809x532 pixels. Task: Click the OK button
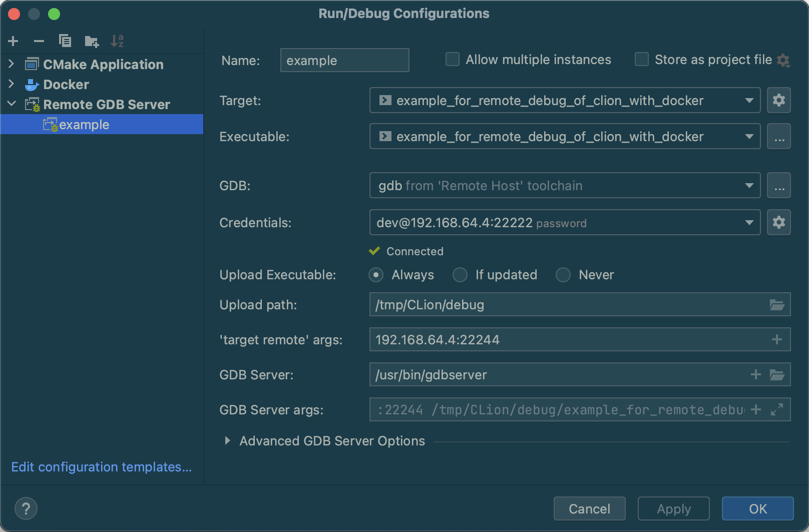click(758, 509)
